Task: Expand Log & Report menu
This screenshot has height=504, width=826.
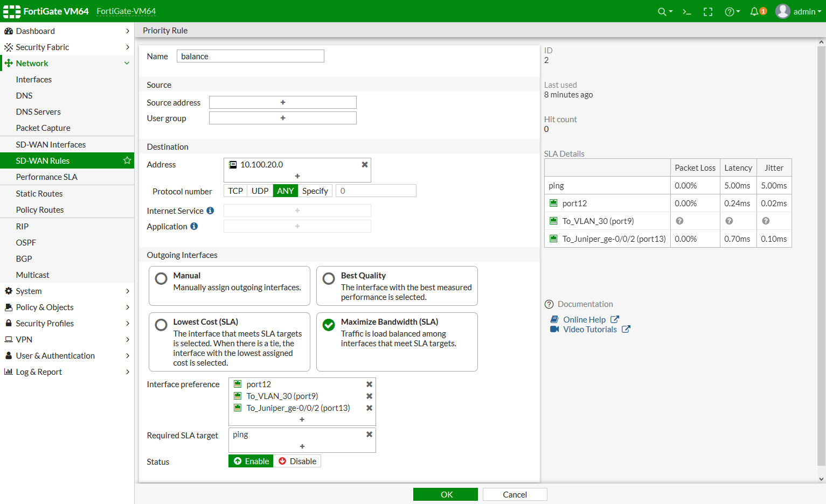Action: pyautogui.click(x=67, y=372)
